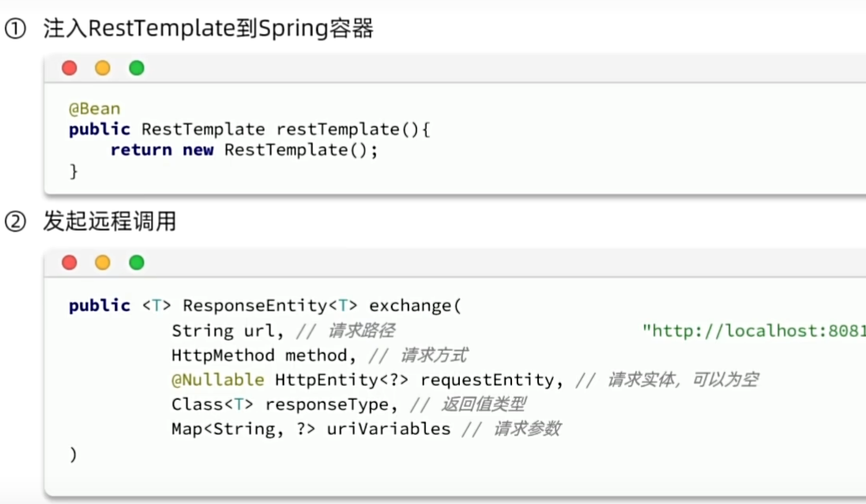The image size is (866, 504).
Task: Click the 'Map<String, ?> uriVariables' parameter
Action: [311, 429]
